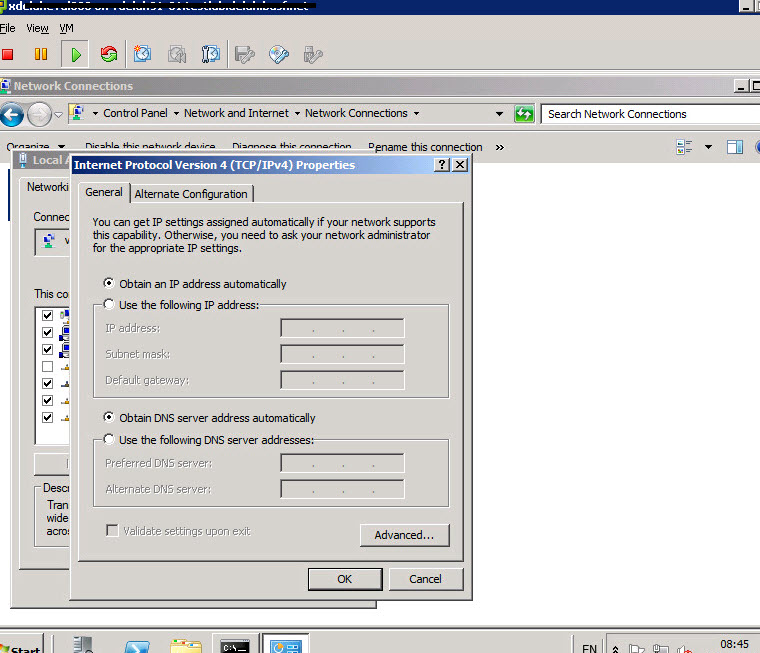The image size is (760, 653).
Task: Open the View menu
Action: coord(37,28)
